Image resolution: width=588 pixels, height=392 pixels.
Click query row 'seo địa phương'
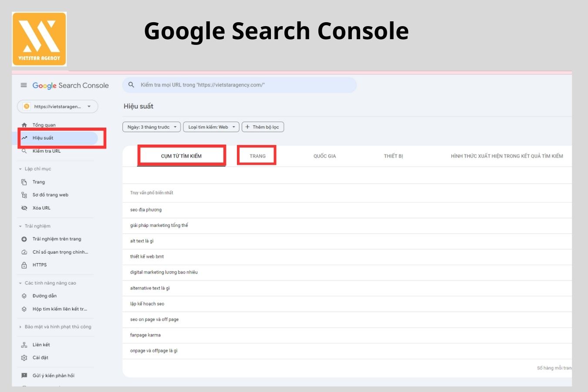pos(347,210)
